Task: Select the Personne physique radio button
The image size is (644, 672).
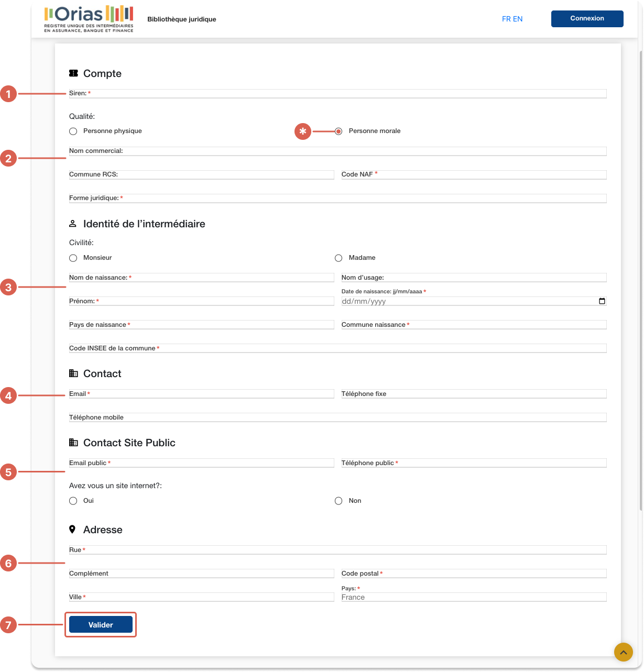Action: click(x=73, y=131)
